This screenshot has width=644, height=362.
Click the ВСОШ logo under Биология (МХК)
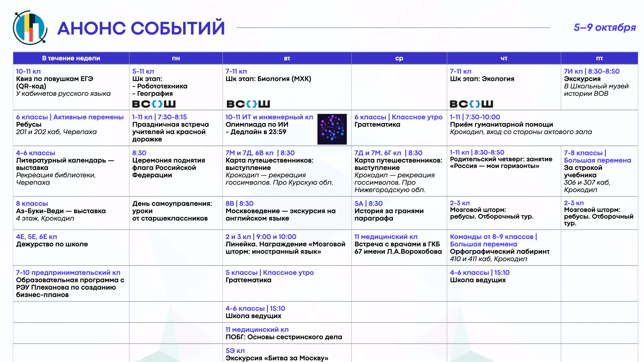(x=248, y=104)
